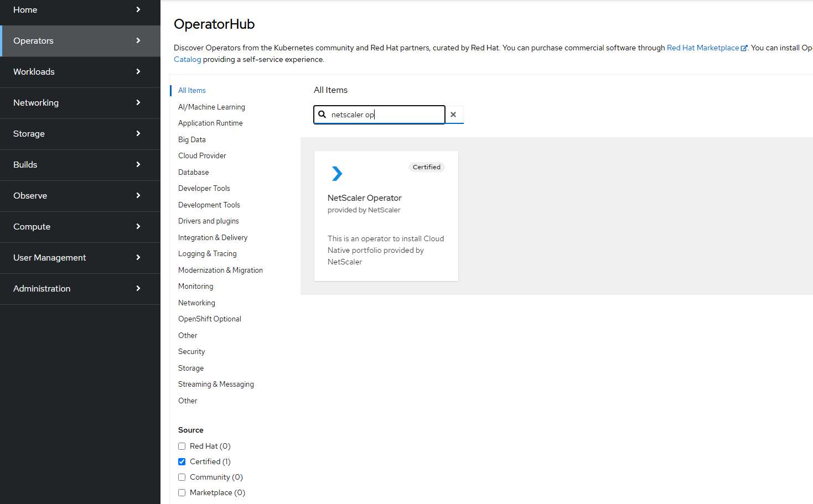Filter by Monitoring category
The width and height of the screenshot is (813, 504).
(x=196, y=286)
